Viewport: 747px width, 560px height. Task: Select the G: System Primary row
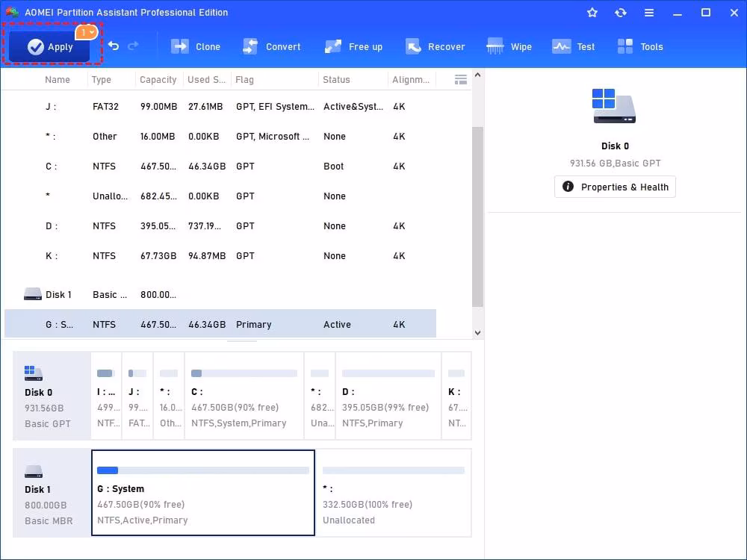(220, 324)
